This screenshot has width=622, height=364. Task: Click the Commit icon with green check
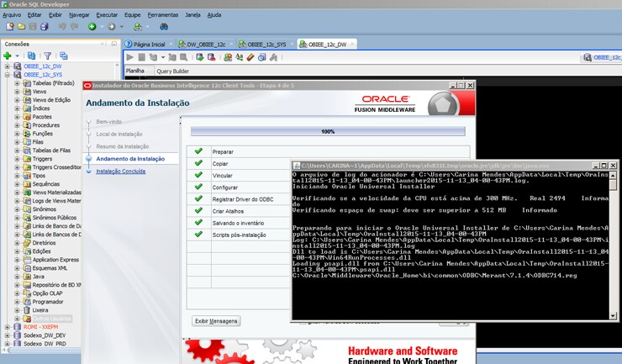coord(199,57)
